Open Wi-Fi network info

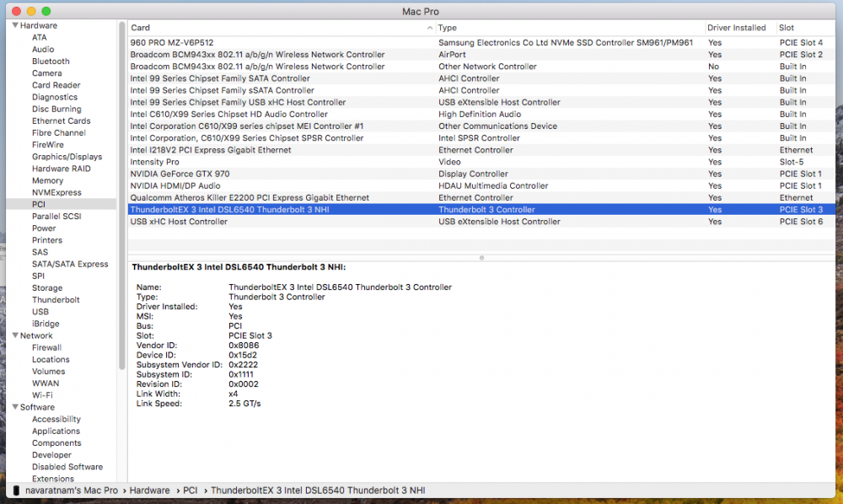pos(42,395)
